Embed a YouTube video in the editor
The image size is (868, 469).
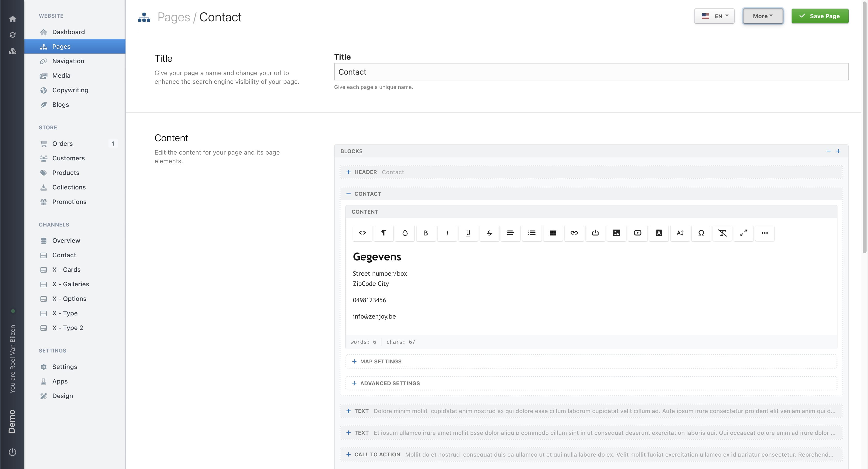point(637,233)
